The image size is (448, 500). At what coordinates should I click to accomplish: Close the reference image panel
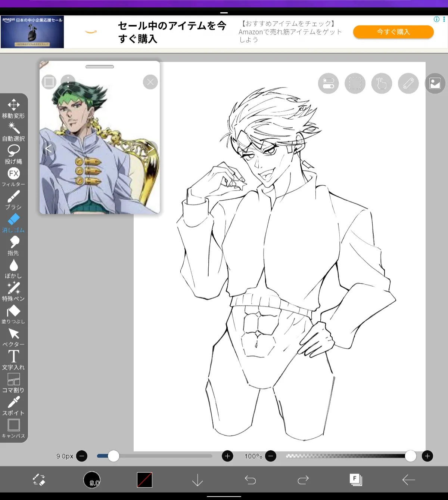(x=150, y=82)
